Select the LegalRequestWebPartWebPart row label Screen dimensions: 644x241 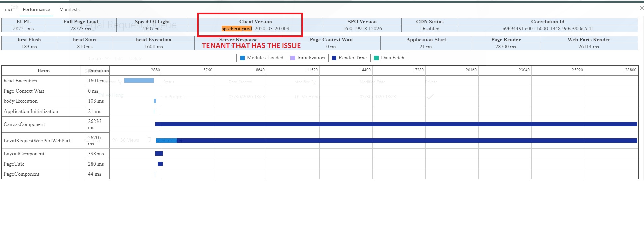pos(37,141)
